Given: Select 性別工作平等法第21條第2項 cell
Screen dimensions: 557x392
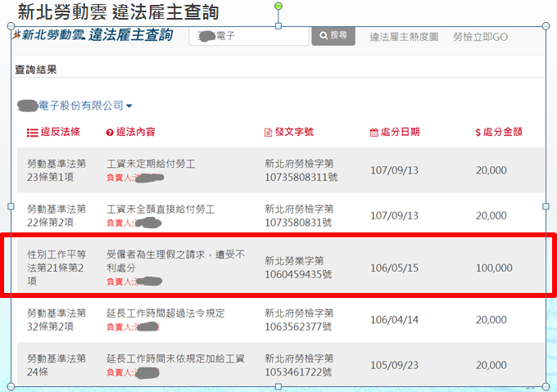Looking at the screenshot, I should pos(57,268).
